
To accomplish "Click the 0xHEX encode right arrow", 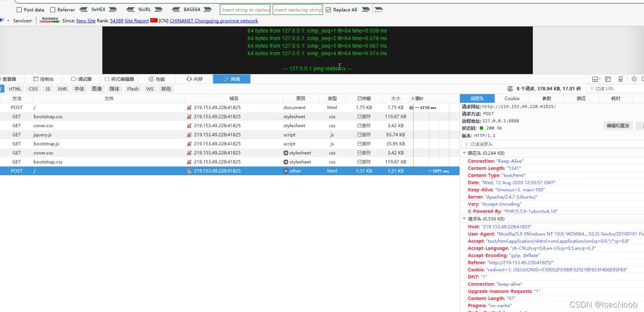I will [x=113, y=9].
